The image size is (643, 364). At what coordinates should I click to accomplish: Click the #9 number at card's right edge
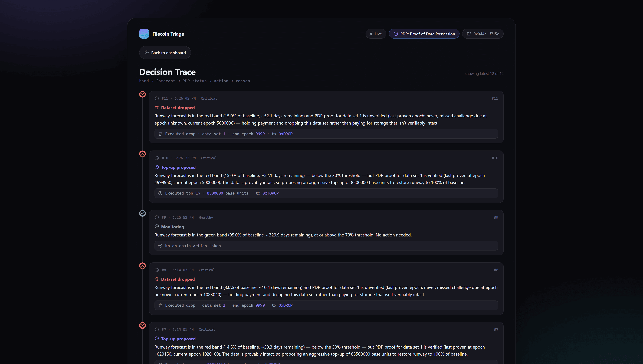pyautogui.click(x=496, y=218)
